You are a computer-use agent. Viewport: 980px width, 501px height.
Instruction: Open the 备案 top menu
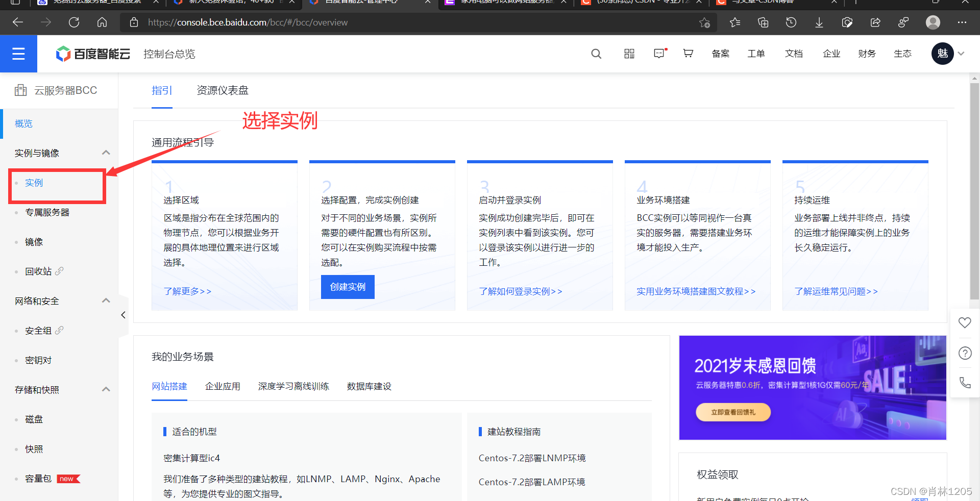point(721,54)
